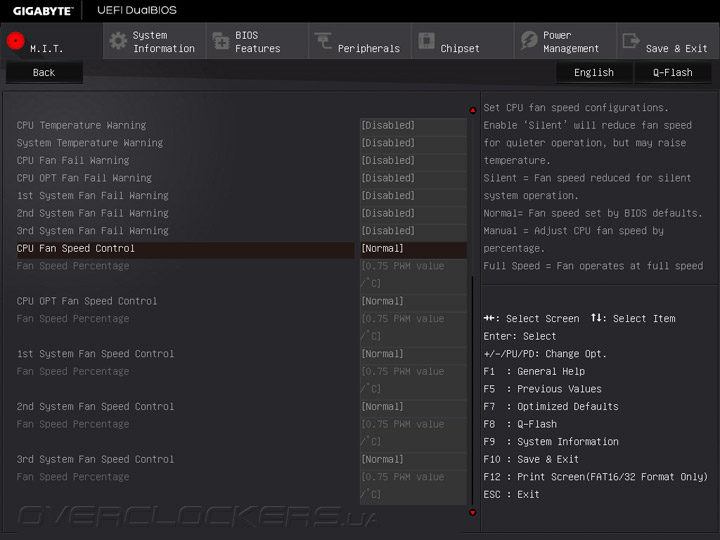Change CPU Fan Fail Warning value
Viewport: 720px width, 540px height.
tap(413, 160)
